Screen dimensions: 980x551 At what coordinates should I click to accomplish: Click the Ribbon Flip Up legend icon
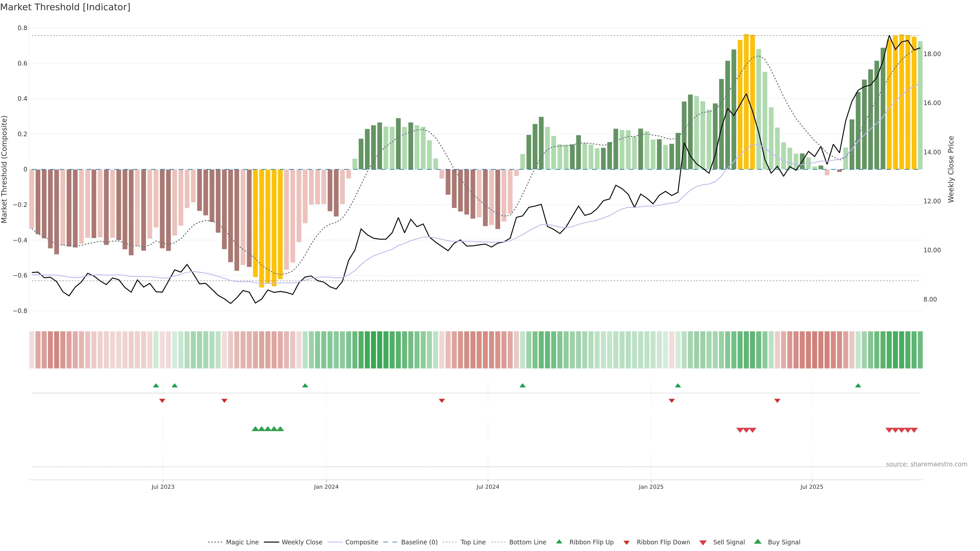coord(559,542)
